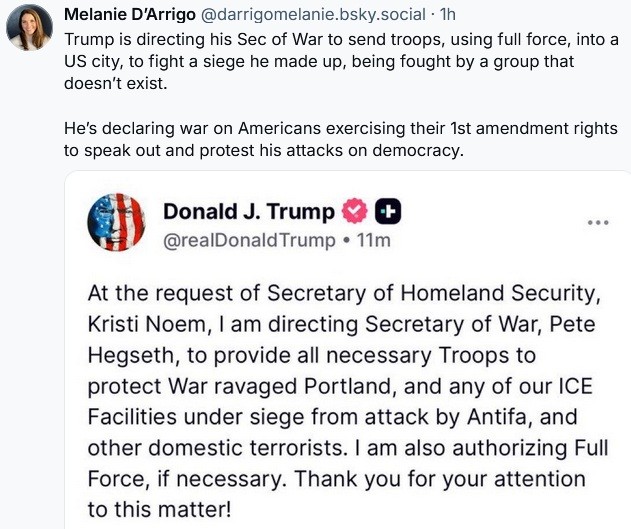Click the Donald J. Trump account name
The image size is (631, 529).
click(x=248, y=212)
